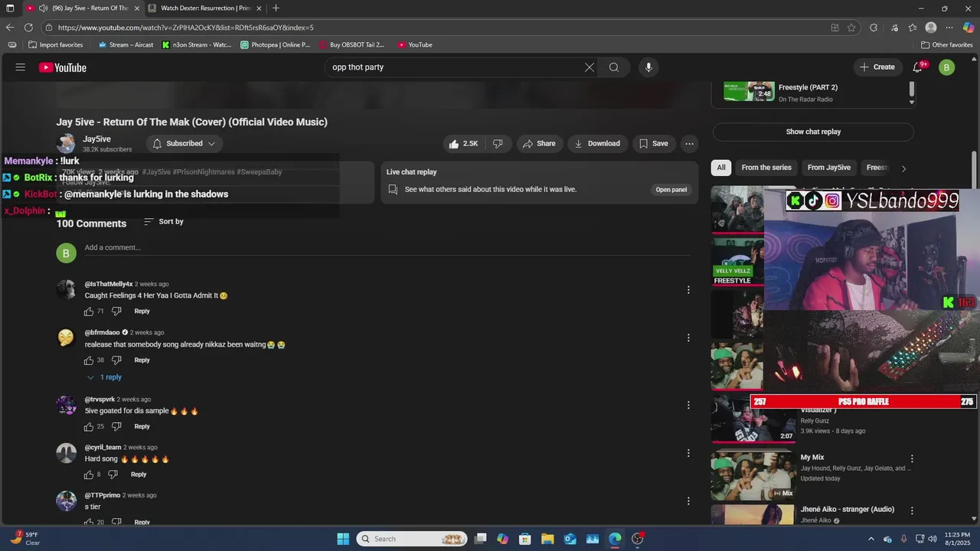Dislike the comment by @IsThatMelly4x
Image resolution: width=980 pixels, height=551 pixels.
[116, 311]
